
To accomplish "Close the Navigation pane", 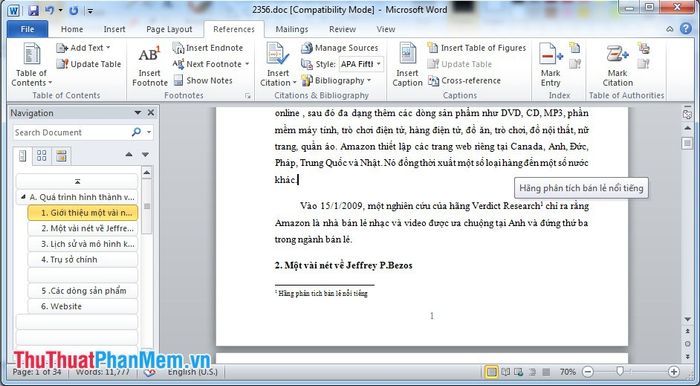I will pyautogui.click(x=151, y=112).
